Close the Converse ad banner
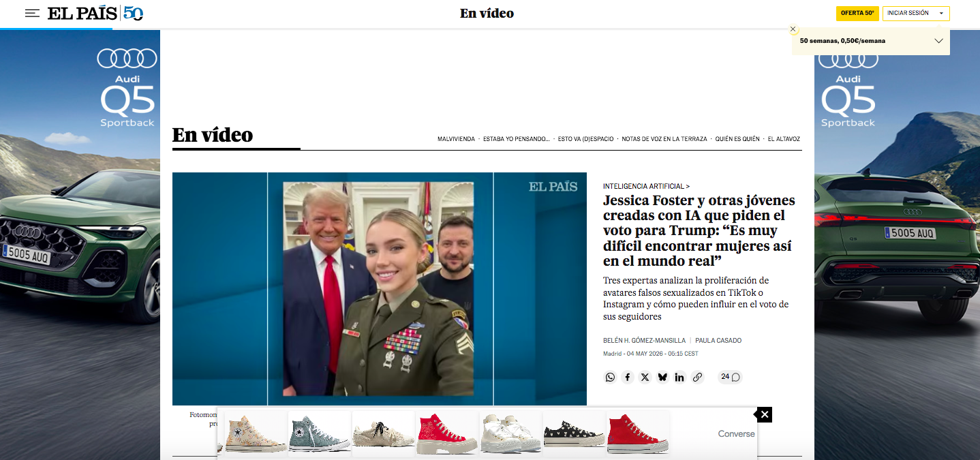This screenshot has height=460, width=980. 765,414
